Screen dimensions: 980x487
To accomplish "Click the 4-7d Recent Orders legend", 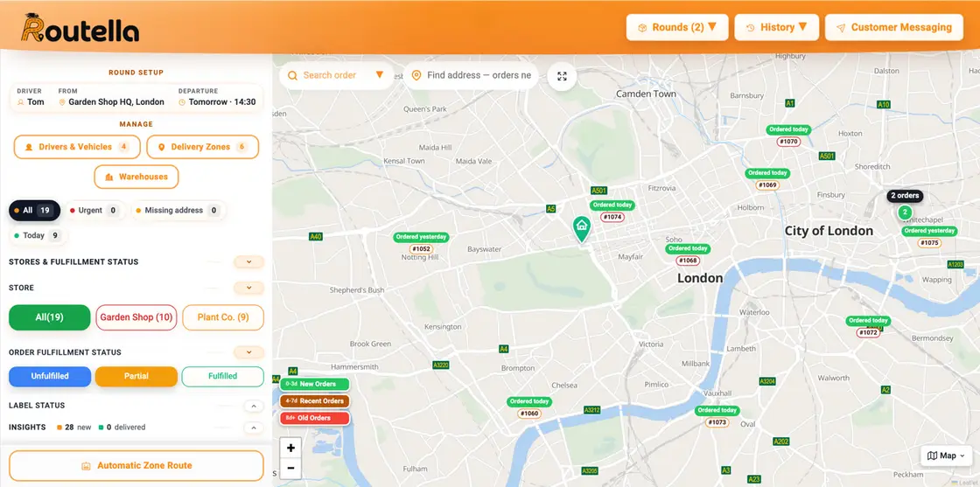I will coord(314,400).
